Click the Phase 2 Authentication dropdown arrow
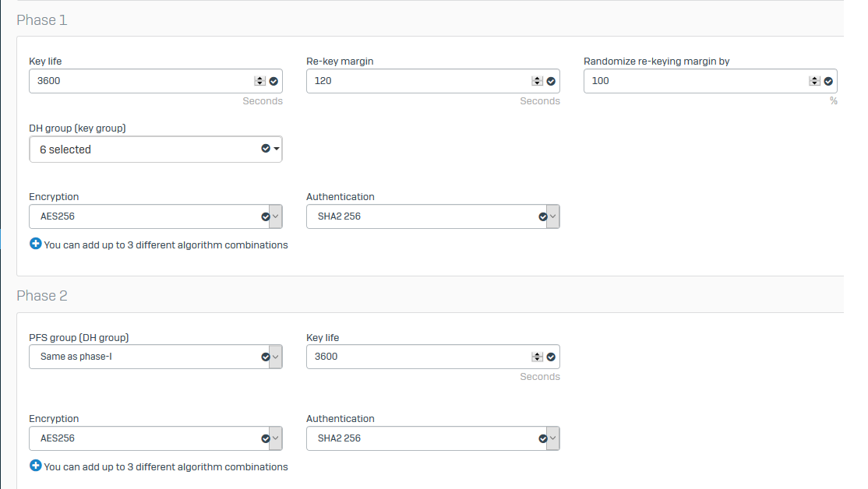Screen dimensions: 868x489 [x=553, y=438]
